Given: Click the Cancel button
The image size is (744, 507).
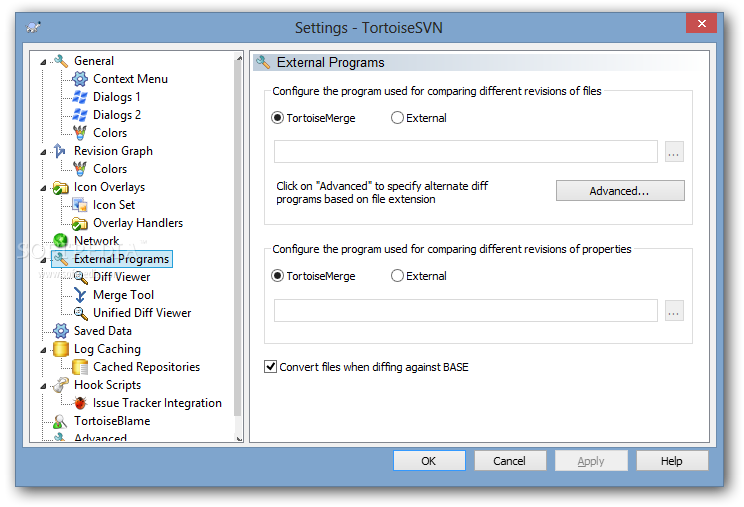Looking at the screenshot, I should pos(510,461).
